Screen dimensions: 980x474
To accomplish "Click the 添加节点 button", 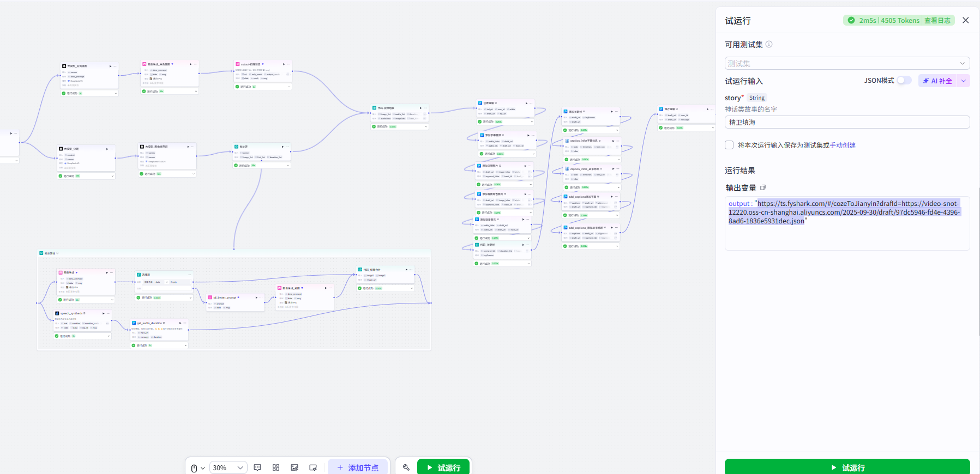I will pyautogui.click(x=358, y=467).
